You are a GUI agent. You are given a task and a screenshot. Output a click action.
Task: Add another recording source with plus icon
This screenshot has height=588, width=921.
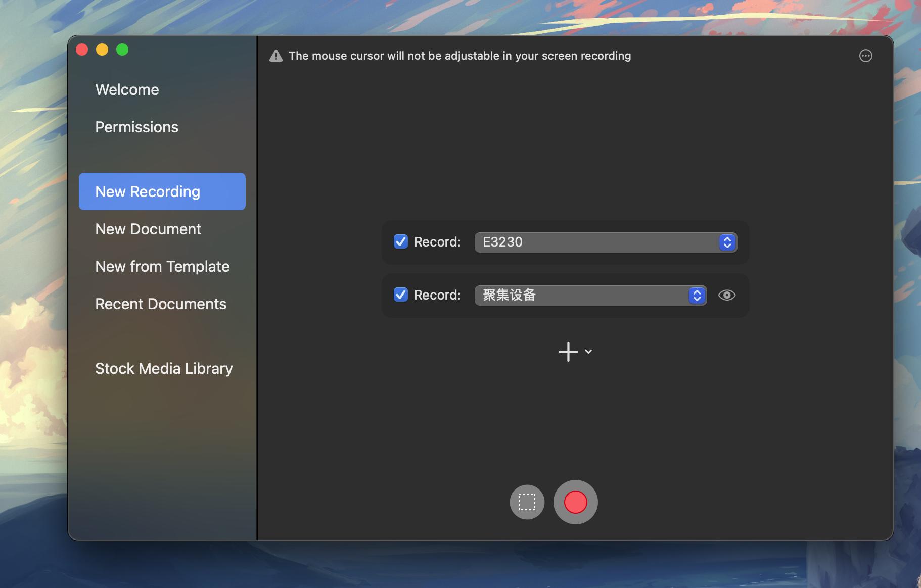pyautogui.click(x=568, y=352)
